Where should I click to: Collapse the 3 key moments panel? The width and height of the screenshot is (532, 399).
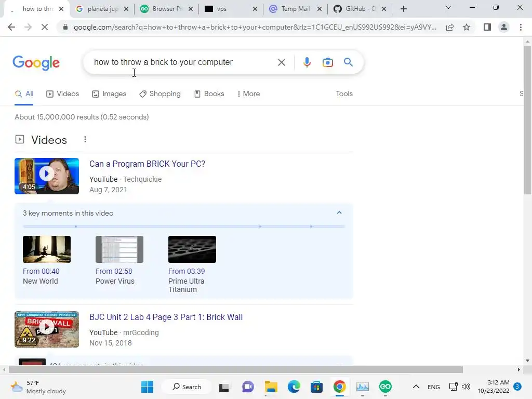(x=339, y=212)
